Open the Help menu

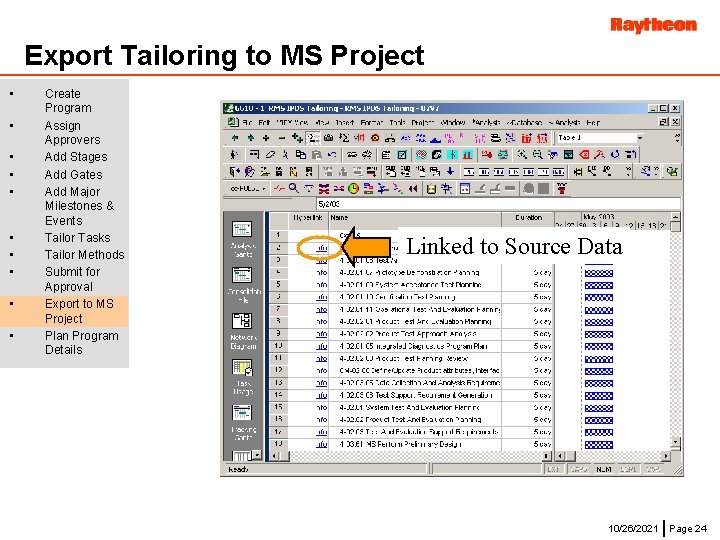[x=593, y=123]
